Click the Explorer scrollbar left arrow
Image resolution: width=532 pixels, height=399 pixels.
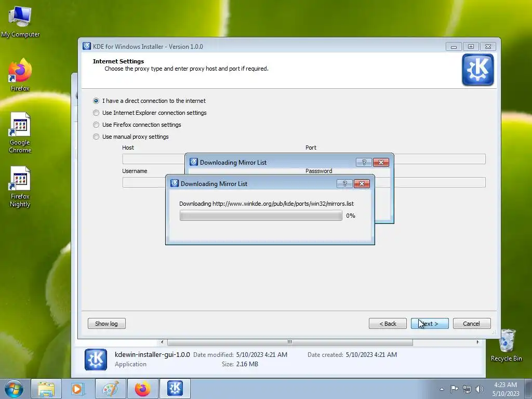162,342
